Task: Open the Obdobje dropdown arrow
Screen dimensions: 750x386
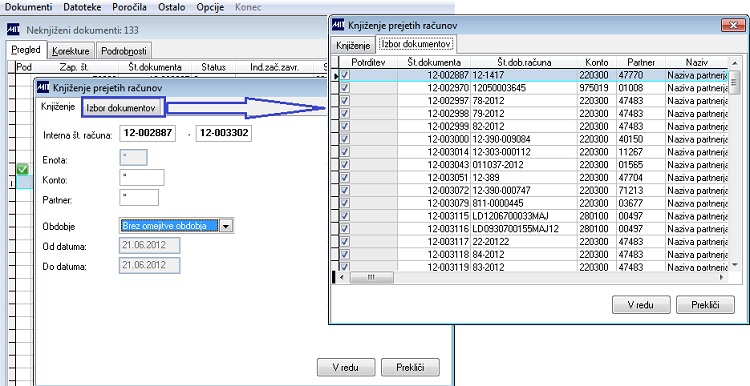Action: (226, 226)
